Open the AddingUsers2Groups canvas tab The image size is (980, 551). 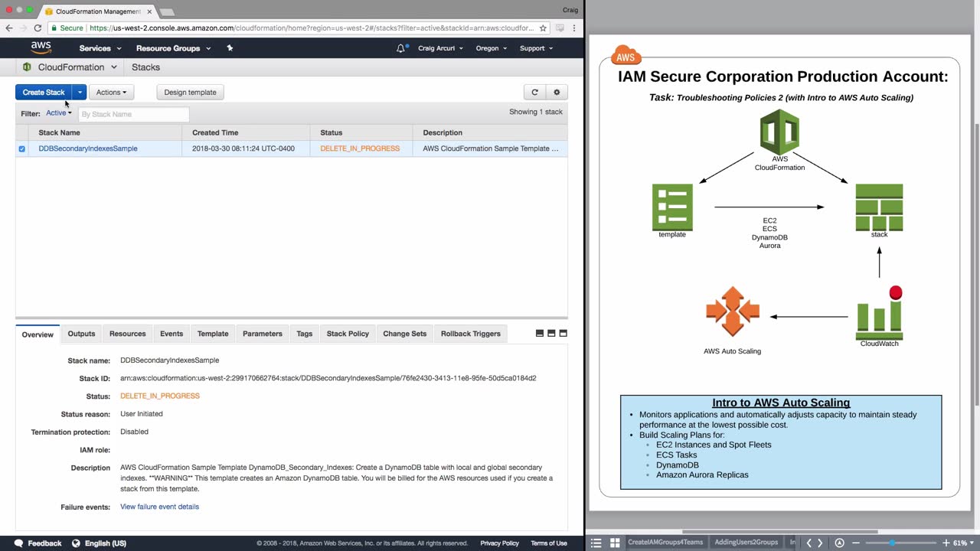(x=746, y=543)
